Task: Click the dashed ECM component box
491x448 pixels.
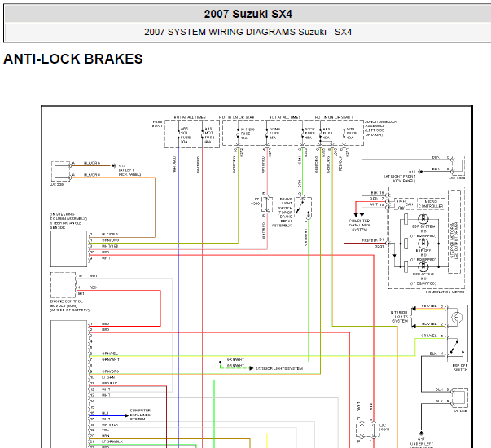Action: pyautogui.click(x=64, y=285)
